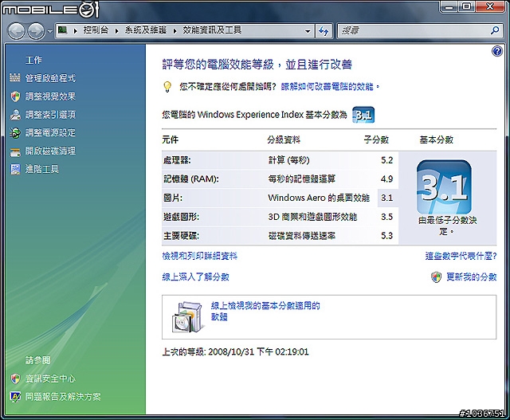
Task: Click the Control Panel icon in address bar
Action: click(62, 30)
